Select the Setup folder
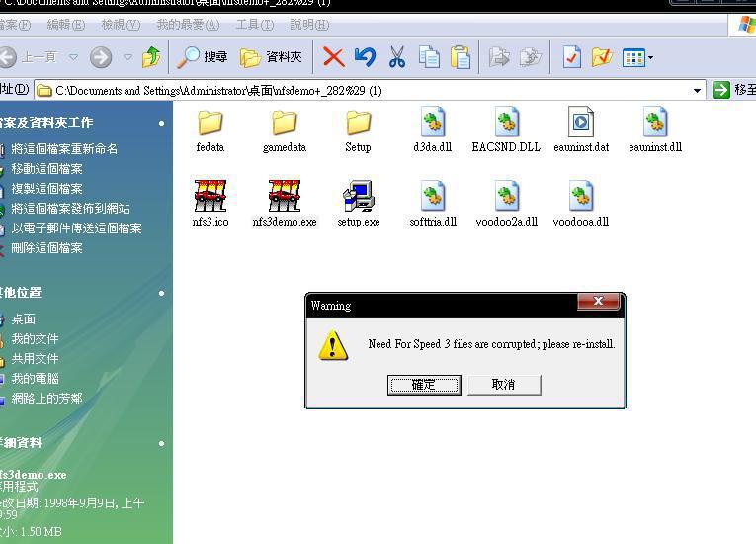The image size is (756, 544). pyautogui.click(x=358, y=132)
